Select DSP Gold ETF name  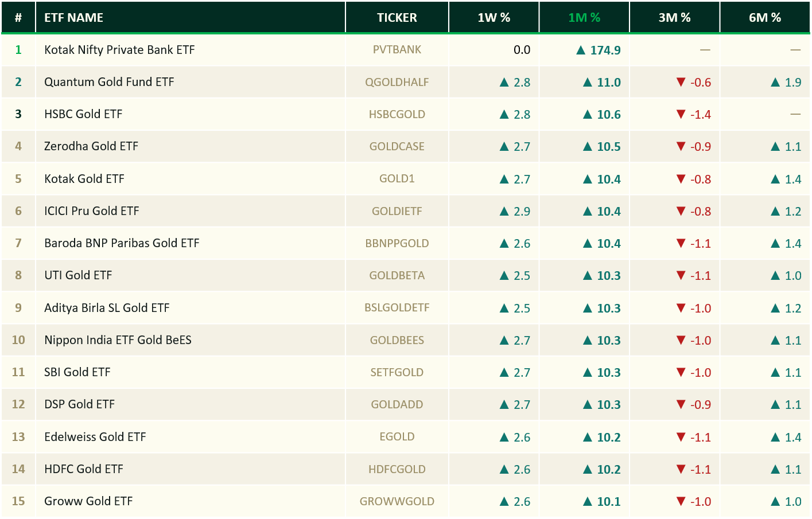coord(79,404)
